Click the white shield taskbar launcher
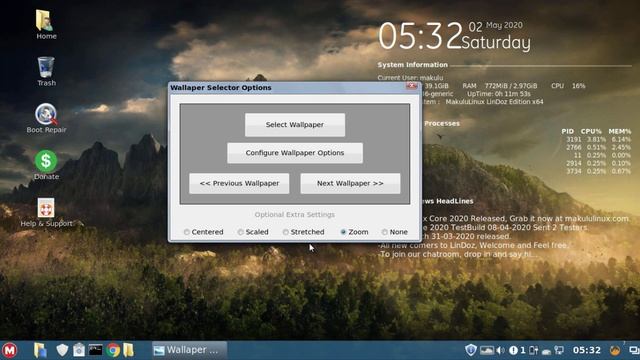This screenshot has height=360, width=640. [x=62, y=350]
